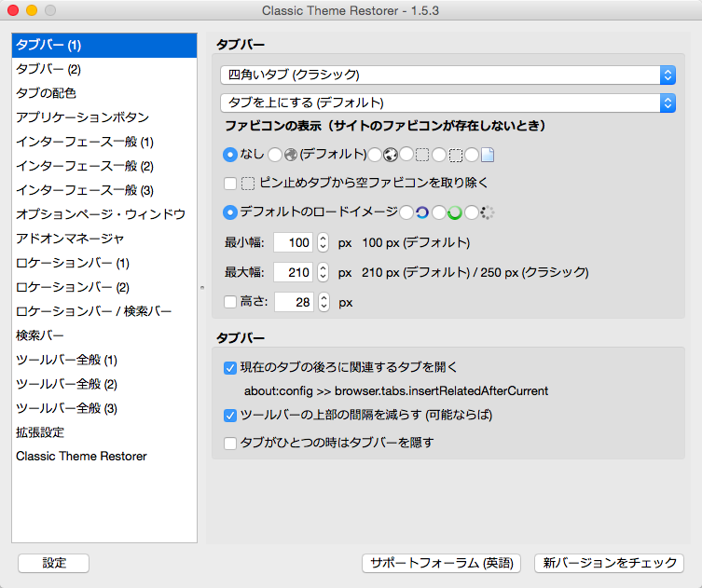
Task: Click the green spinner loading icon
Action: tap(455, 212)
